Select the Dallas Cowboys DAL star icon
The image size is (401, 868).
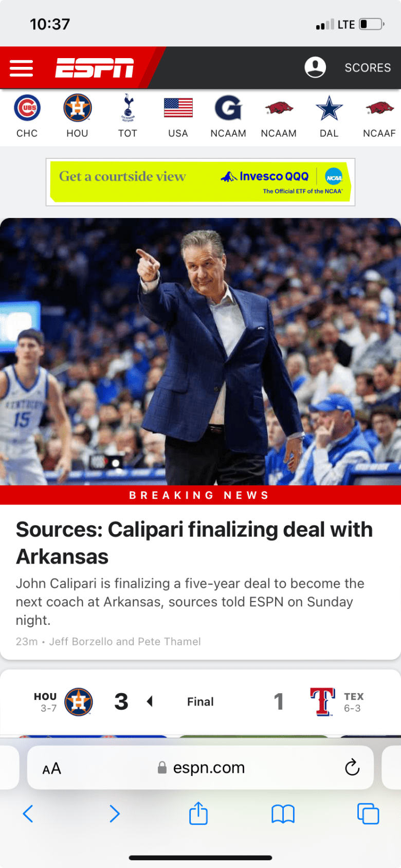click(329, 117)
